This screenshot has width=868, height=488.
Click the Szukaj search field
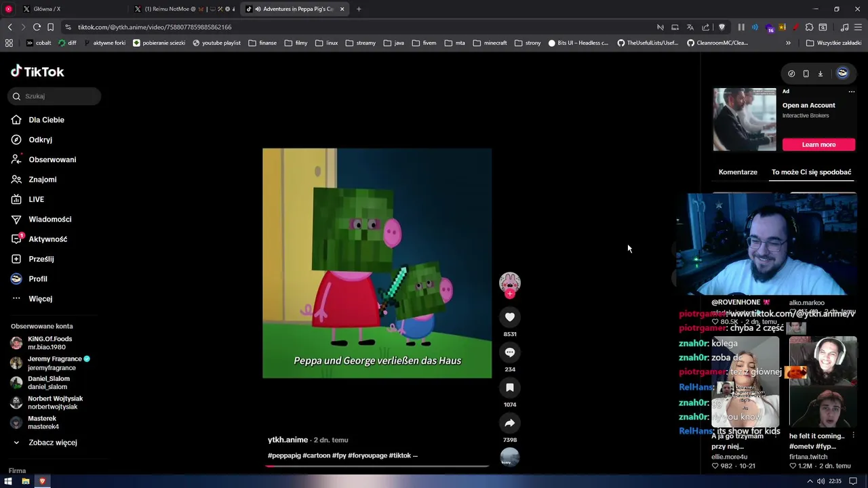[55, 96]
